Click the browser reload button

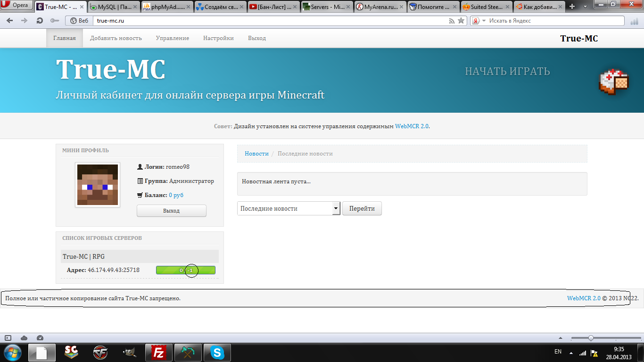tap(40, 21)
